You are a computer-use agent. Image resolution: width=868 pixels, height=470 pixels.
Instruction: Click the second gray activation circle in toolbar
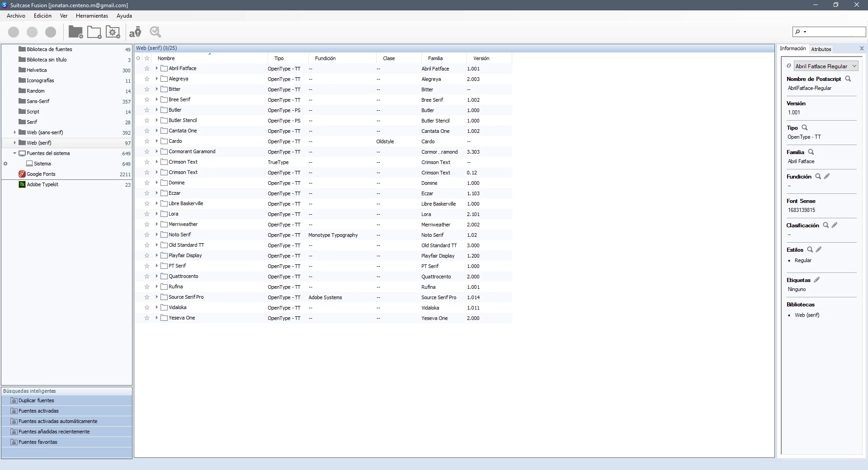(32, 32)
